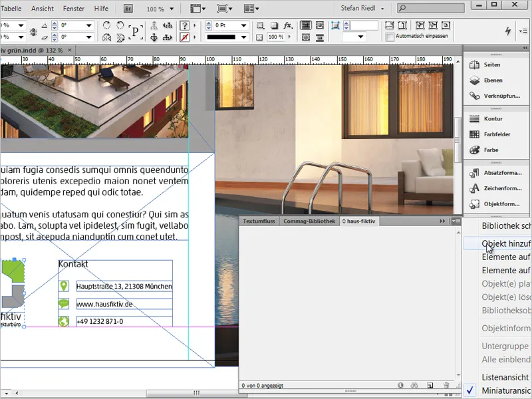Open the shear angle dropdown

[x=89, y=37]
